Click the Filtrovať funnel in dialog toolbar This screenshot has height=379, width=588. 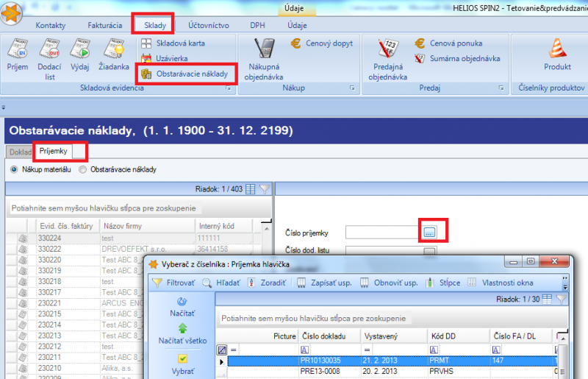coord(173,283)
